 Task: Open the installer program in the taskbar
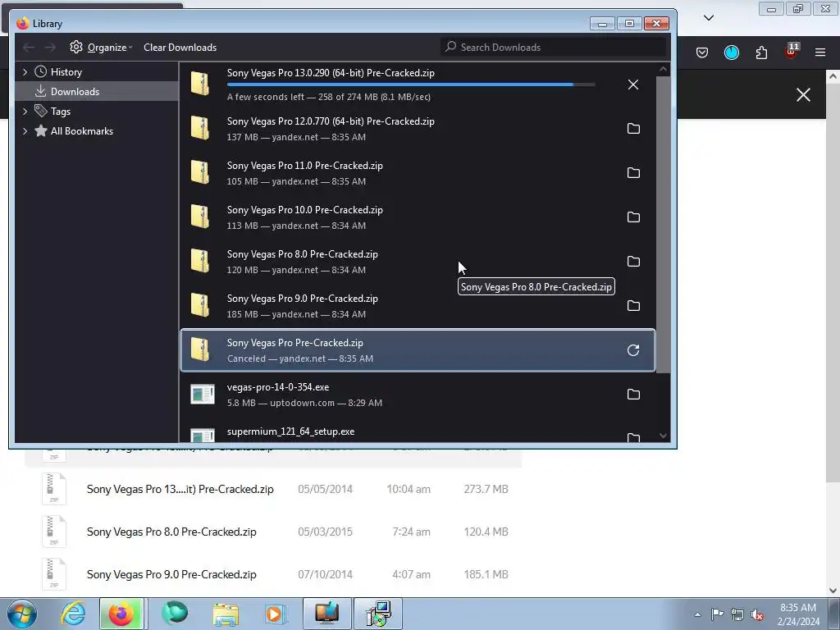click(378, 614)
